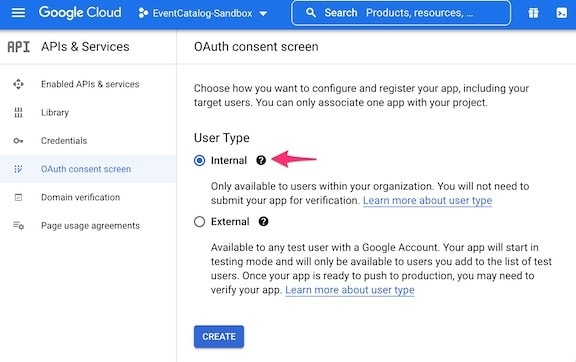The image size is (576, 362).
Task: Click the search magnifier icon
Action: (311, 13)
